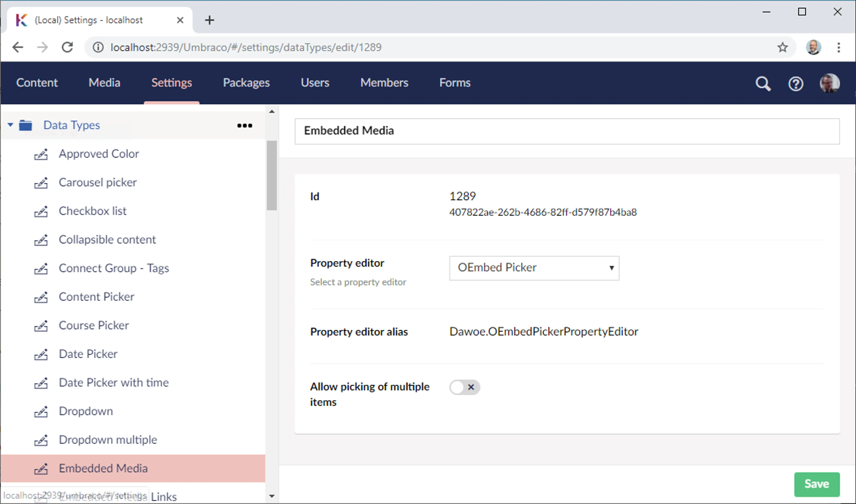Click the site information icon in address bar
This screenshot has height=504, width=856.
point(98,47)
